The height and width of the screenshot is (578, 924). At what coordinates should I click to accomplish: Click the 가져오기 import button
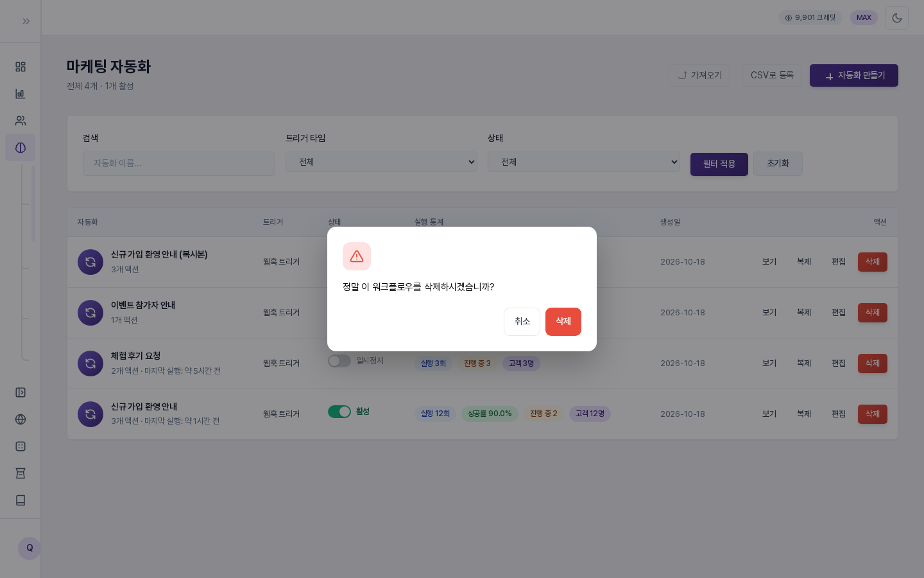[x=699, y=75]
